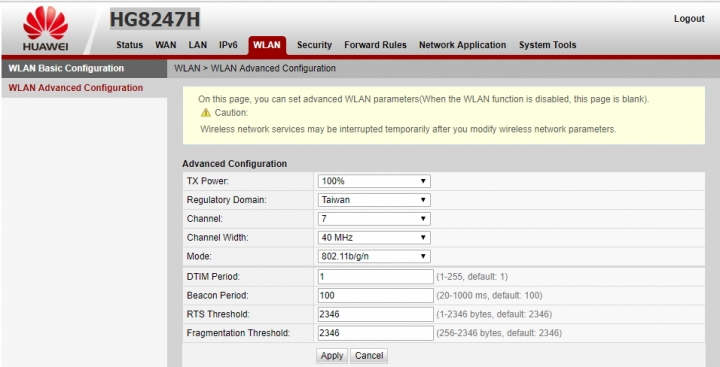Screen dimensions: 720x367
Task: Open the Forward Rules tab
Action: point(375,45)
